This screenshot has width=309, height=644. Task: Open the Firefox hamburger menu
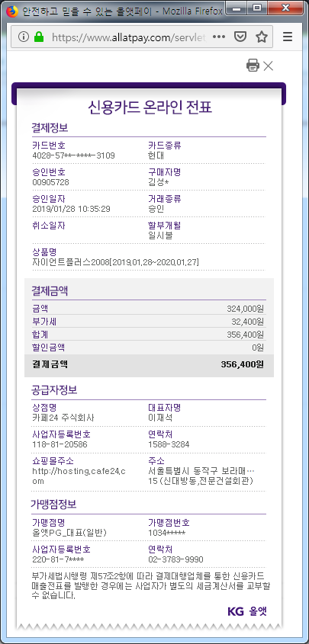[x=288, y=37]
